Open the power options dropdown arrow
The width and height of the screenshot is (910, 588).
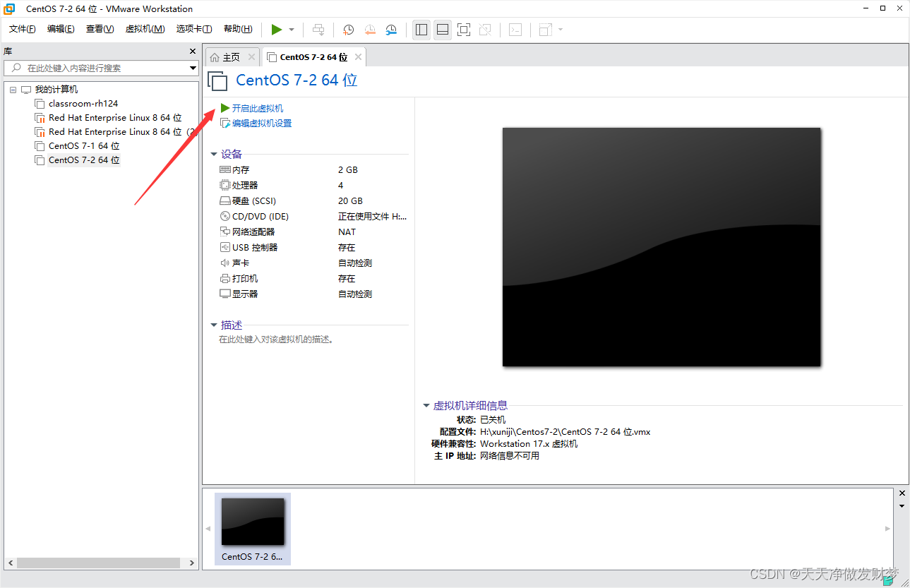[292, 30]
